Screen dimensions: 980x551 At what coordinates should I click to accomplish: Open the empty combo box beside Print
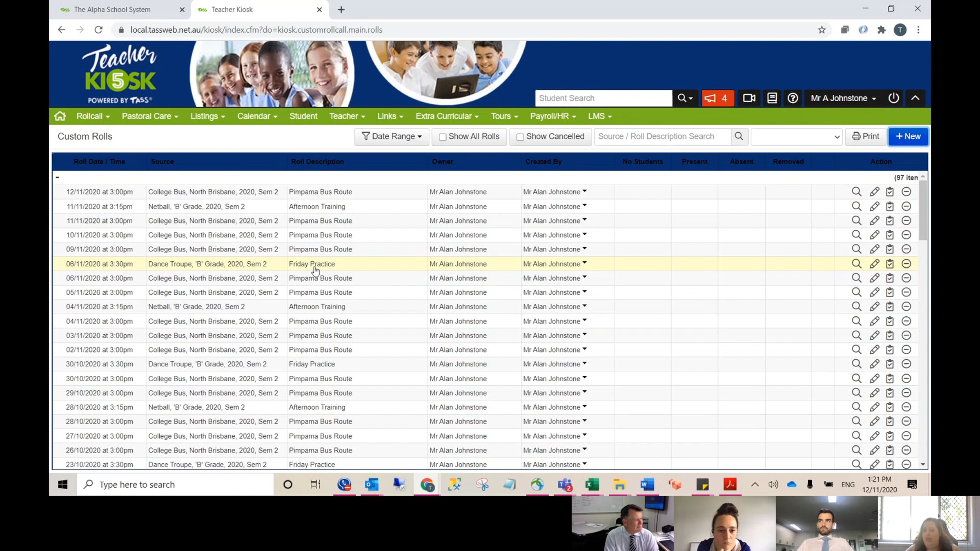tap(796, 137)
